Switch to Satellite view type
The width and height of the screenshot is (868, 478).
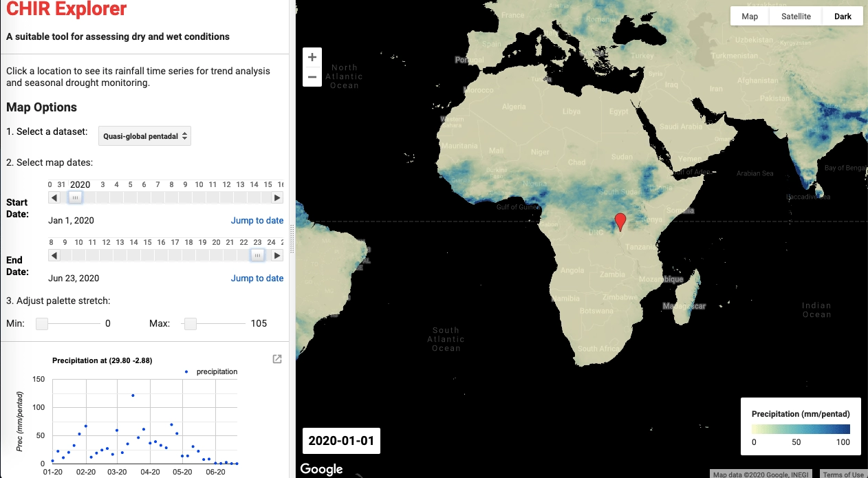(x=796, y=17)
